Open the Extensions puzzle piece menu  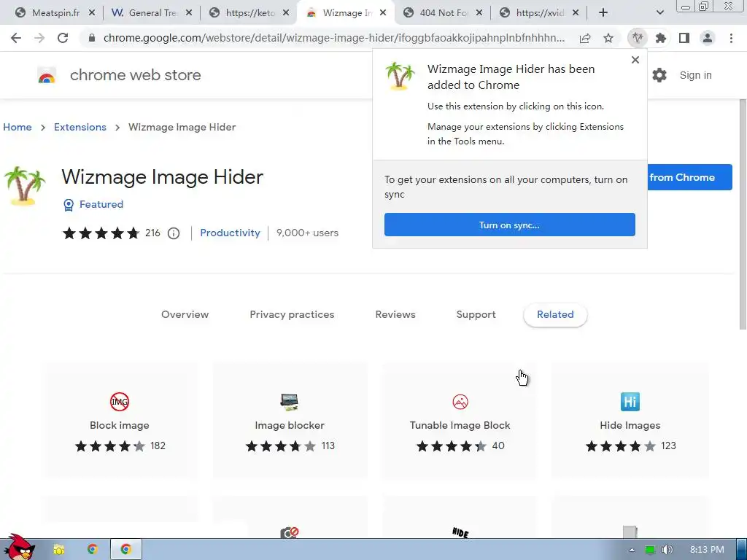661,38
